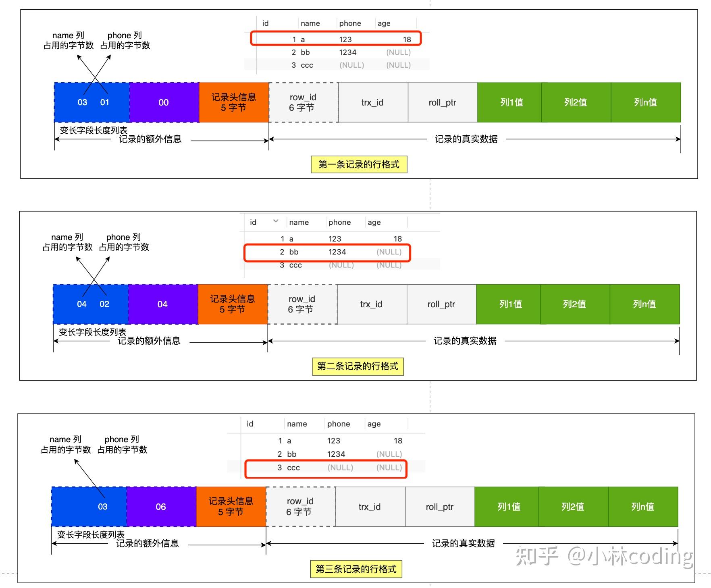711x588 pixels.
Task: Select trx_id box in 第二条记录 diagram
Action: 372,304
